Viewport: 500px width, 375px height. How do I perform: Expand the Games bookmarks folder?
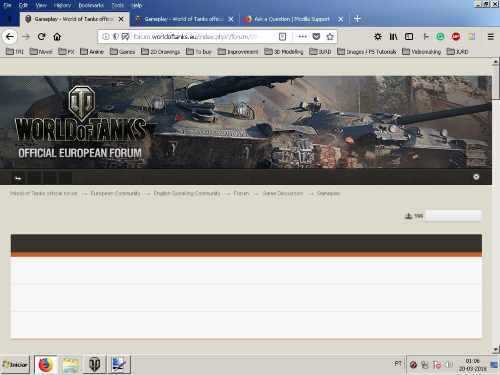[x=122, y=52]
